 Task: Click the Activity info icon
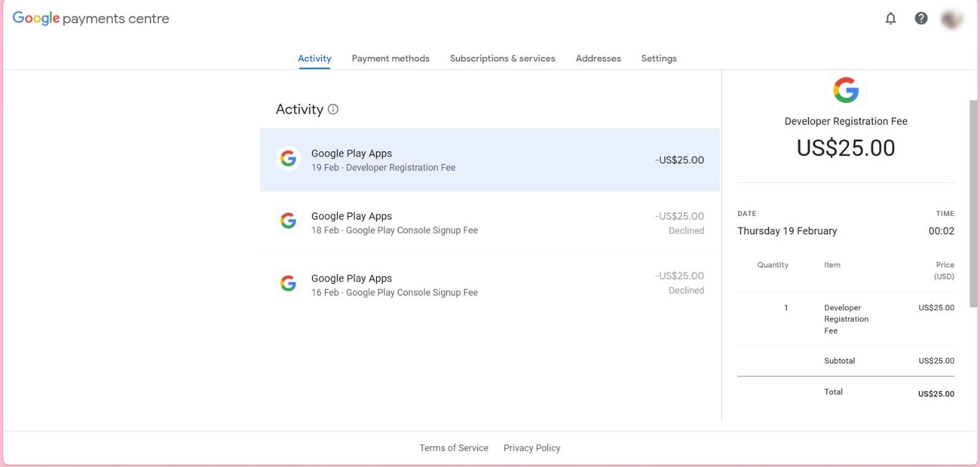point(333,110)
